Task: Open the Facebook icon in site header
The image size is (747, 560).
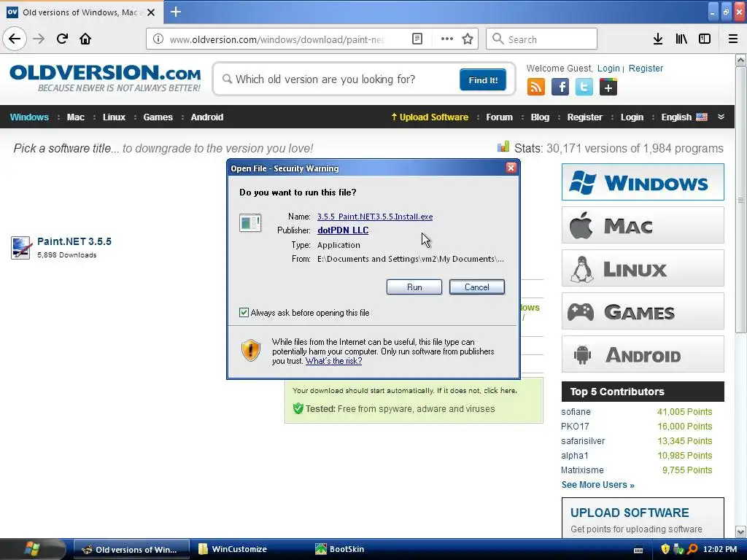Action: coord(560,87)
